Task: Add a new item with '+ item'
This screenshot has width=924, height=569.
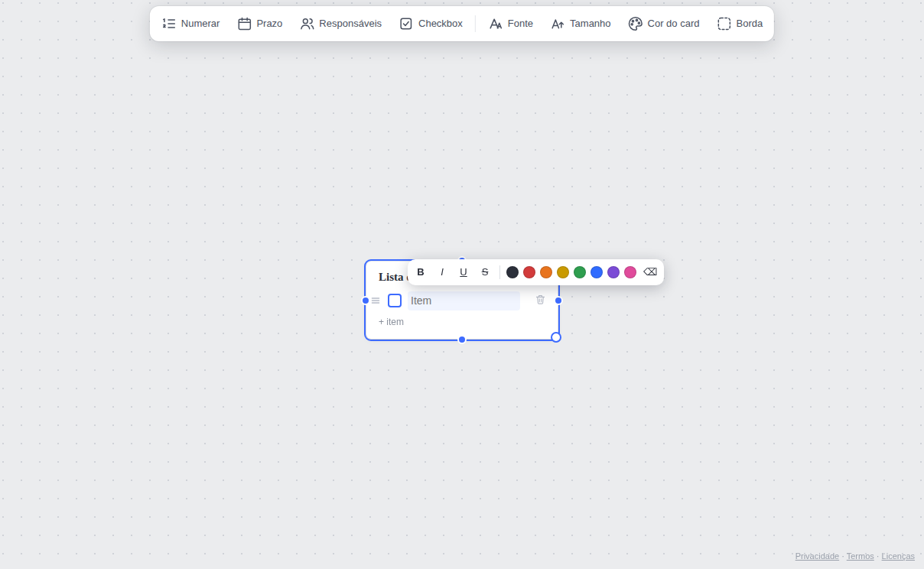Action: (391, 322)
